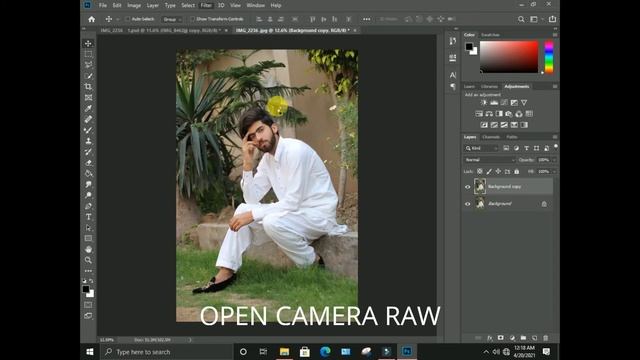The width and height of the screenshot is (640, 360).
Task: Select the Move tool in toolbox
Action: click(x=88, y=43)
